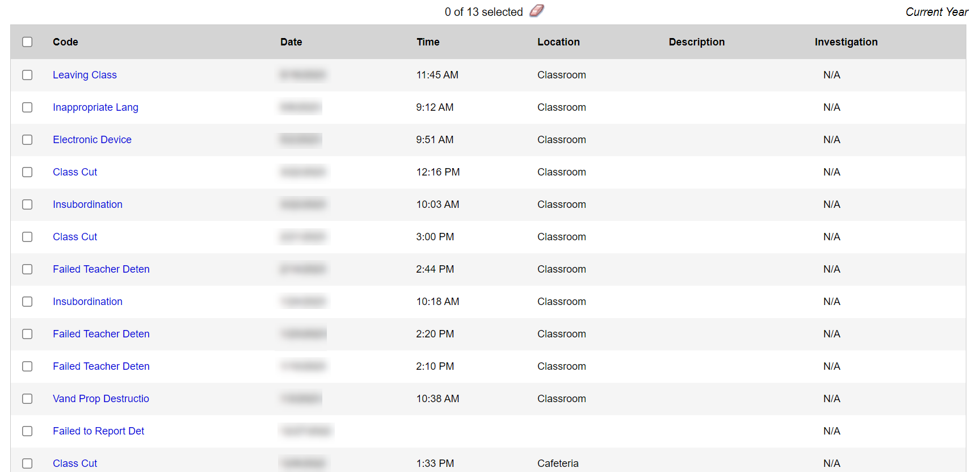Open the Leaving Class incident link
Viewport: 980px width, 472px height.
[85, 75]
